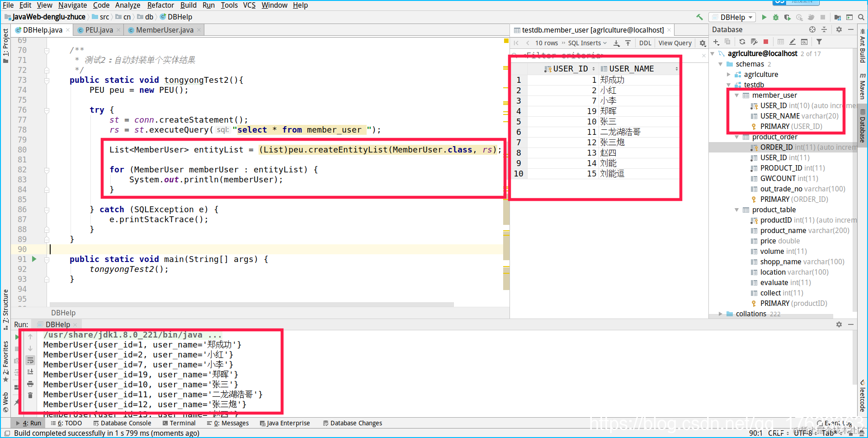The width and height of the screenshot is (868, 438).
Task: Open the 6: TODO tool tab
Action: (66, 423)
